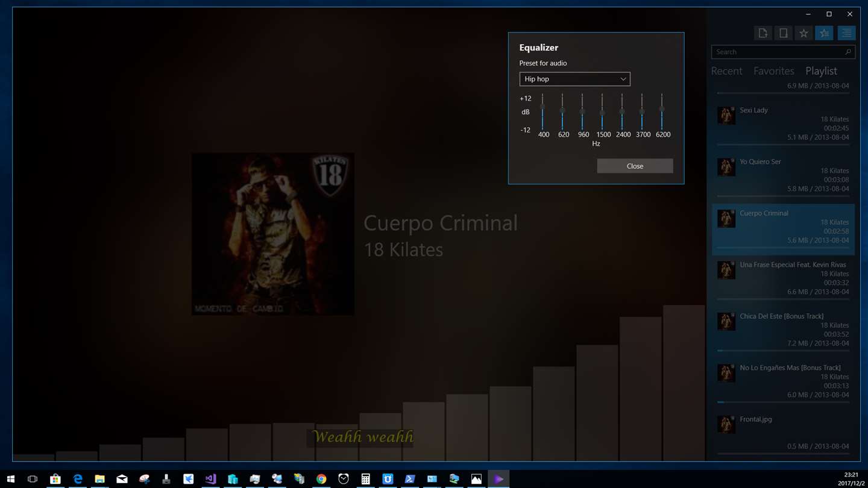Image resolution: width=868 pixels, height=488 pixels.
Task: Launch Microsoft Edge from the taskbar
Action: click(x=78, y=479)
